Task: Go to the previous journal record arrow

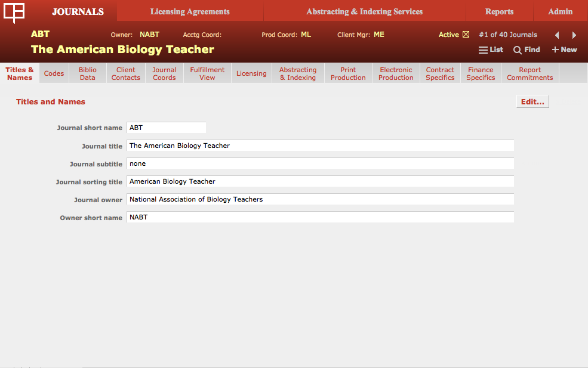Action: (557, 35)
